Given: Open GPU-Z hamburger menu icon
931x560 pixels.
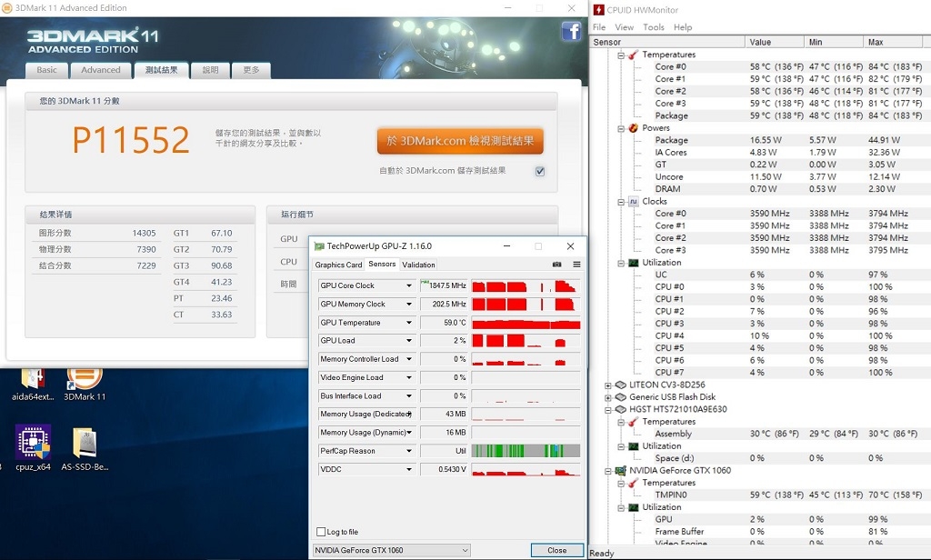Looking at the screenshot, I should [576, 265].
